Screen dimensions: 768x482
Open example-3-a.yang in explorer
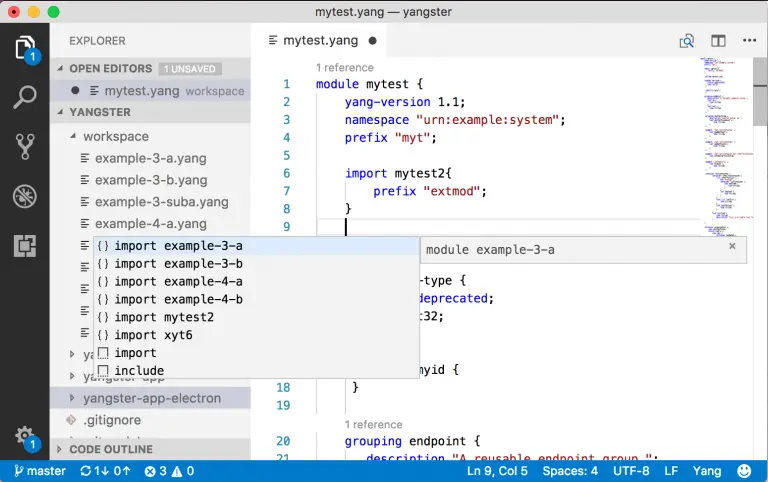point(151,158)
